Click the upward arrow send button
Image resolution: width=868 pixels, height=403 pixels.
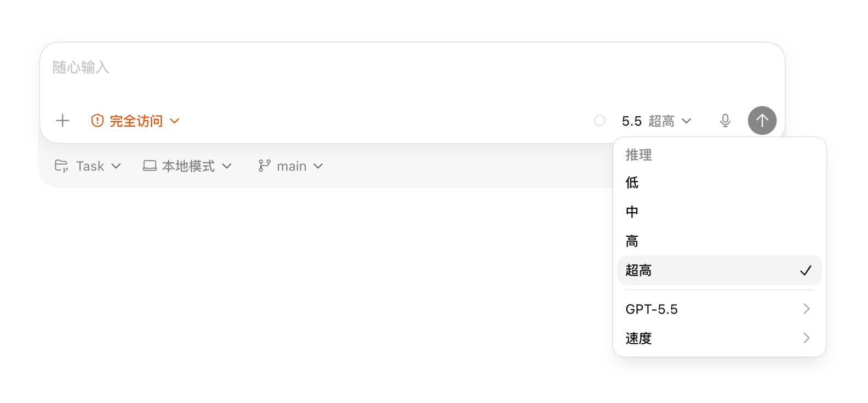(x=762, y=121)
